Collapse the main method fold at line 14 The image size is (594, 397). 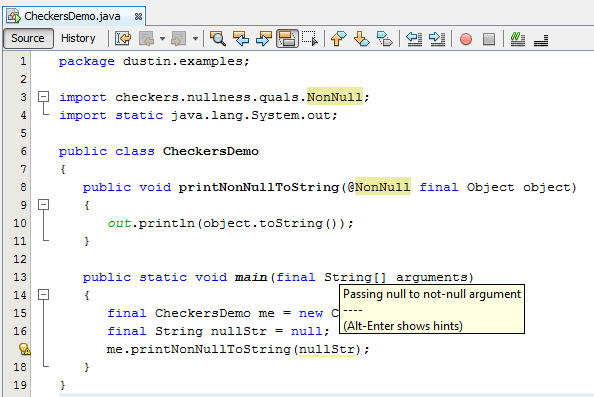click(44, 294)
